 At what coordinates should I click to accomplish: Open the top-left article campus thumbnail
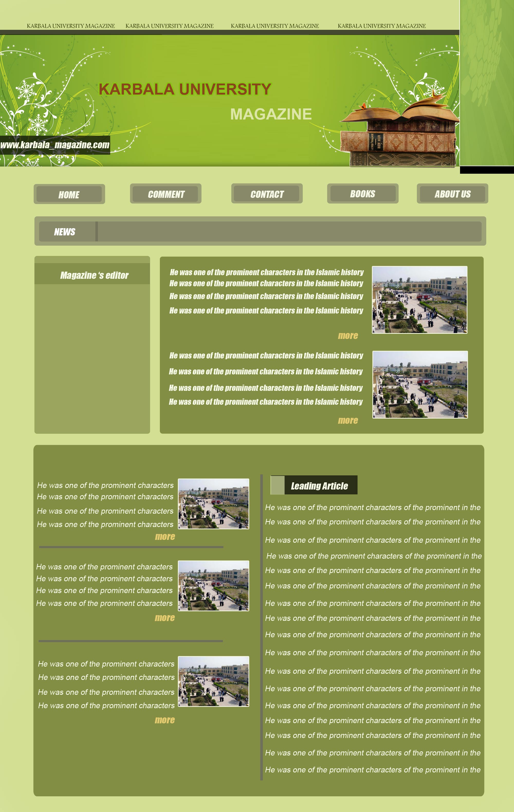(x=214, y=504)
